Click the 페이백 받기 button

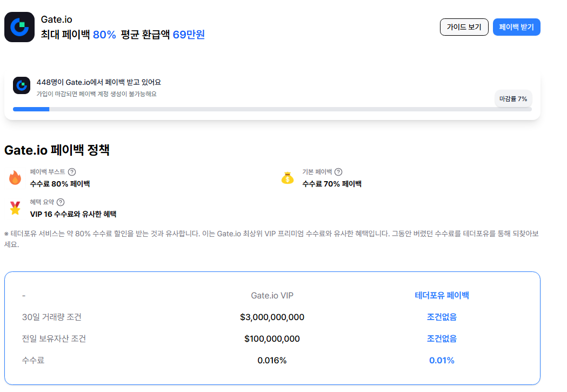point(516,27)
